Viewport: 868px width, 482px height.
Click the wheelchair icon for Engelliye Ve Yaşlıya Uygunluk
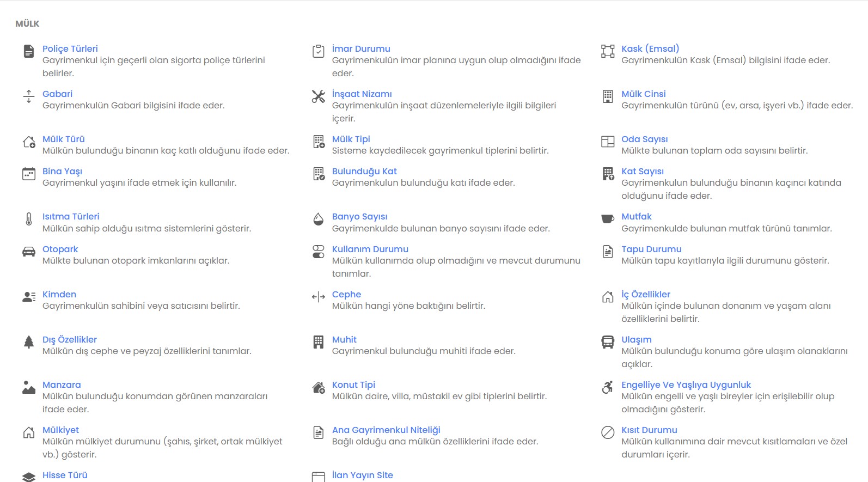pyautogui.click(x=608, y=387)
